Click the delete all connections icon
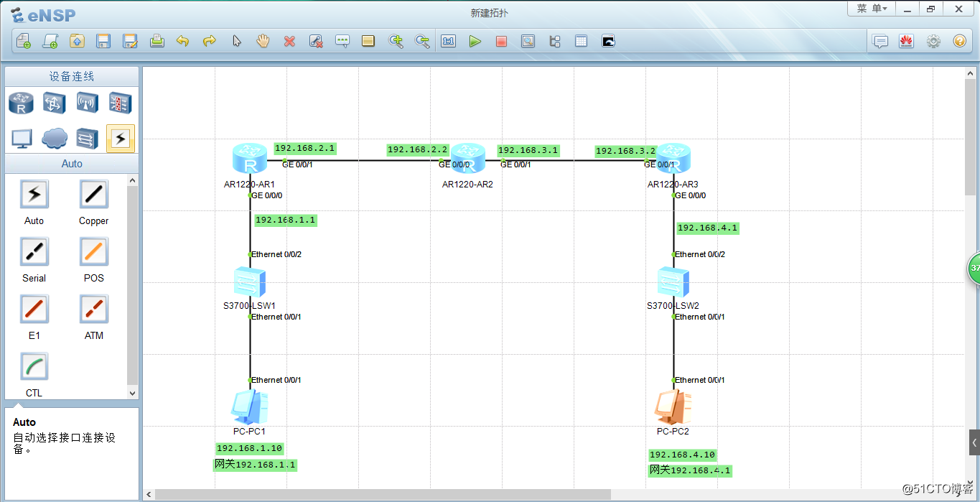 coord(316,41)
